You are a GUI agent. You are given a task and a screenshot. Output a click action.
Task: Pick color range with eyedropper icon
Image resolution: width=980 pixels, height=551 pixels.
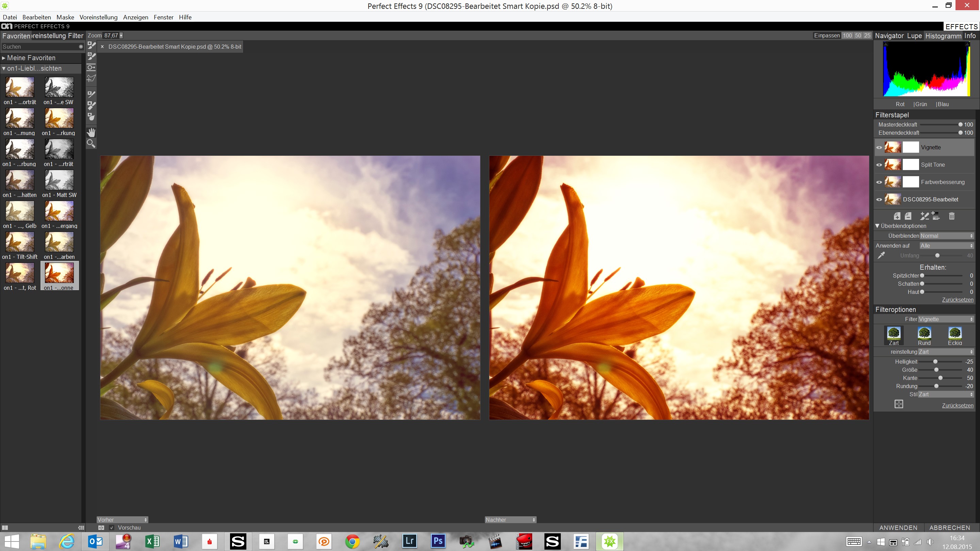pos(881,255)
